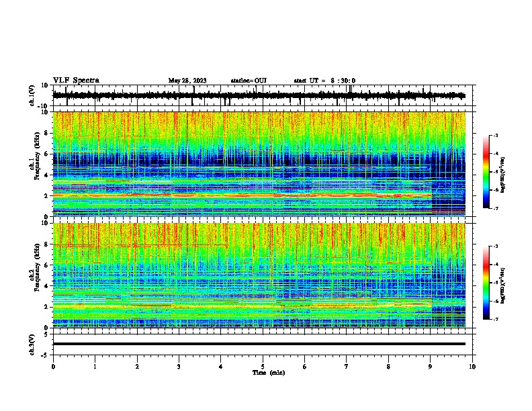Click time axis tick label "5"
Viewport: 532px width, 411px height.
(263, 367)
